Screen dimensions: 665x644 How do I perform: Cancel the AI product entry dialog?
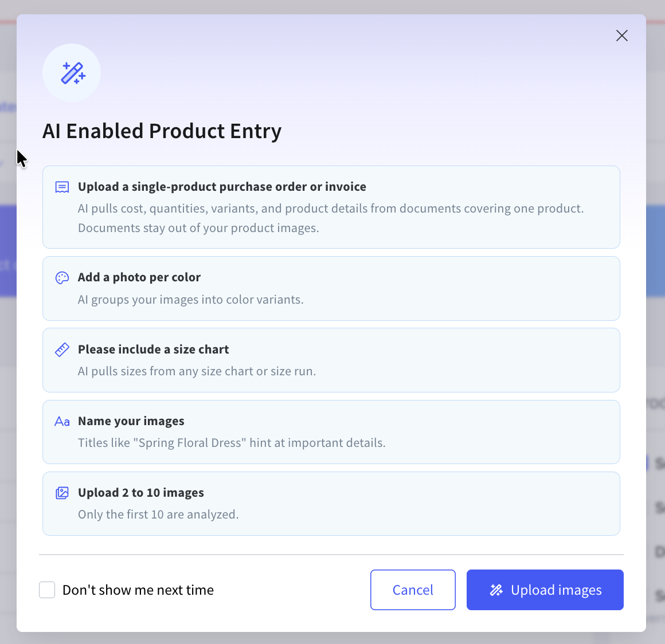point(413,590)
